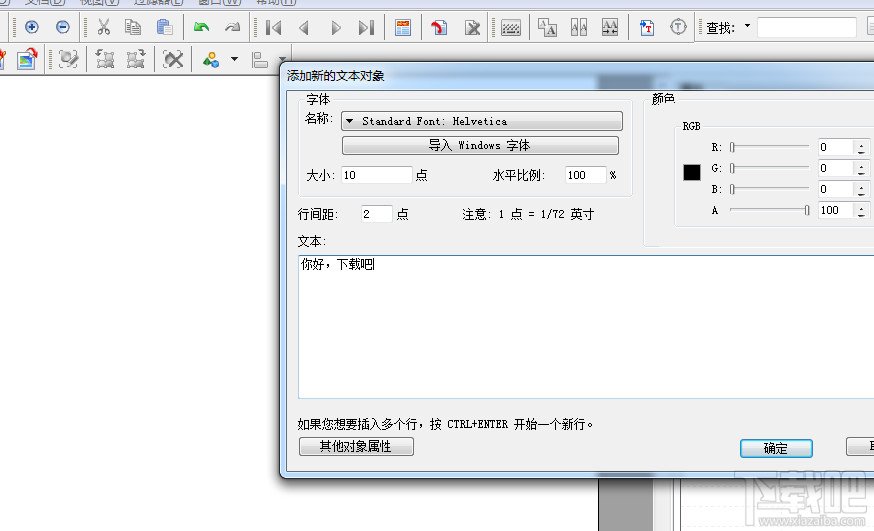The width and height of the screenshot is (874, 531).
Task: Click the rotate objects counterclockwise icon
Action: click(105, 59)
